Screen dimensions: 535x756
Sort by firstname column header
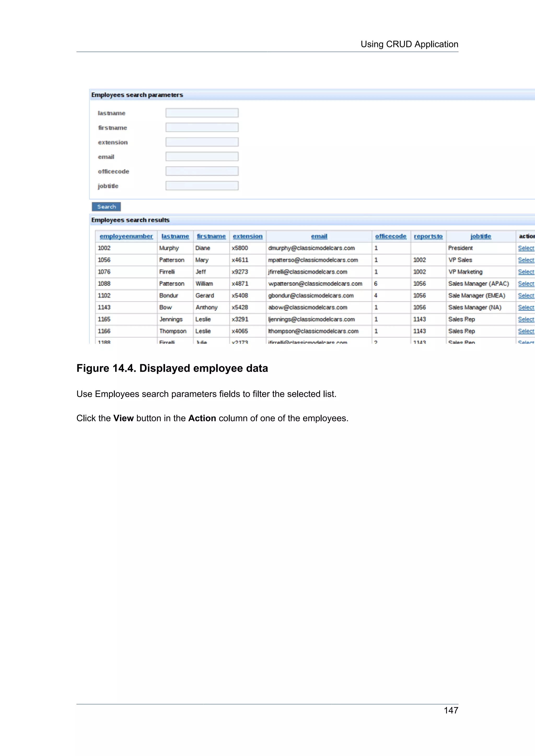[x=211, y=236]
